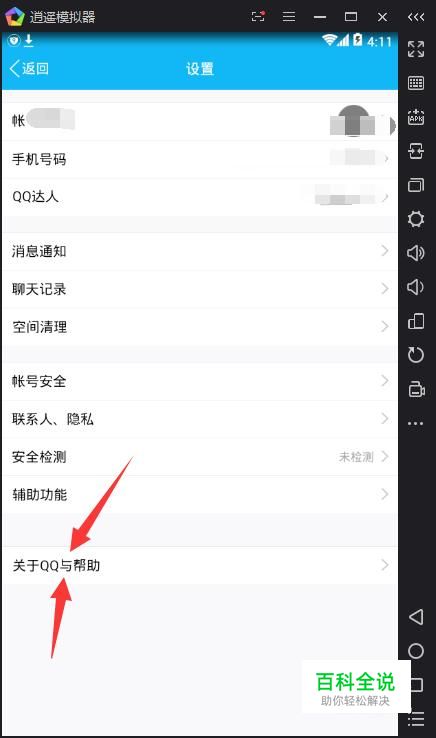Image resolution: width=436 pixels, height=738 pixels.
Task: Expand the 空间清理 chevron
Action: (x=385, y=326)
